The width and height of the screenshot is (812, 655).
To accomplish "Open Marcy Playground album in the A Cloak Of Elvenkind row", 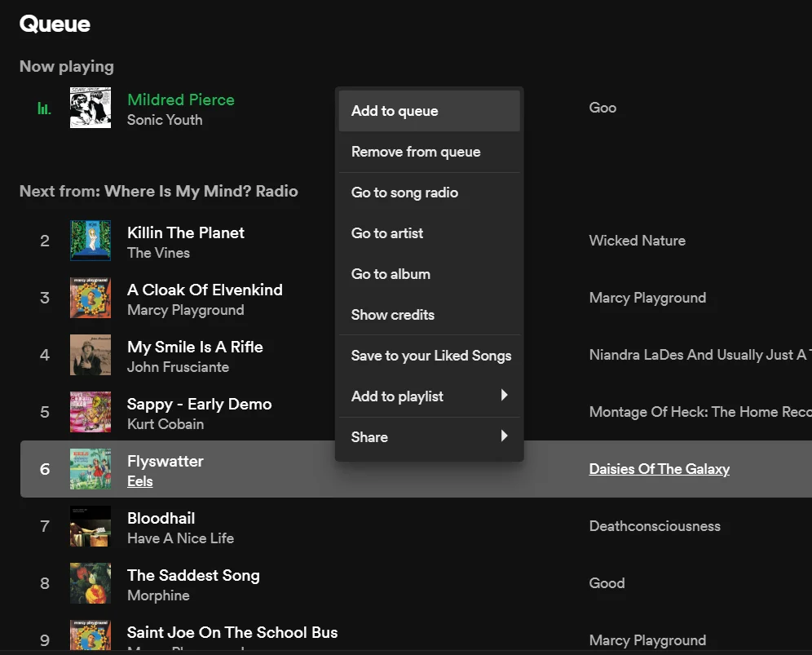I will click(x=647, y=298).
